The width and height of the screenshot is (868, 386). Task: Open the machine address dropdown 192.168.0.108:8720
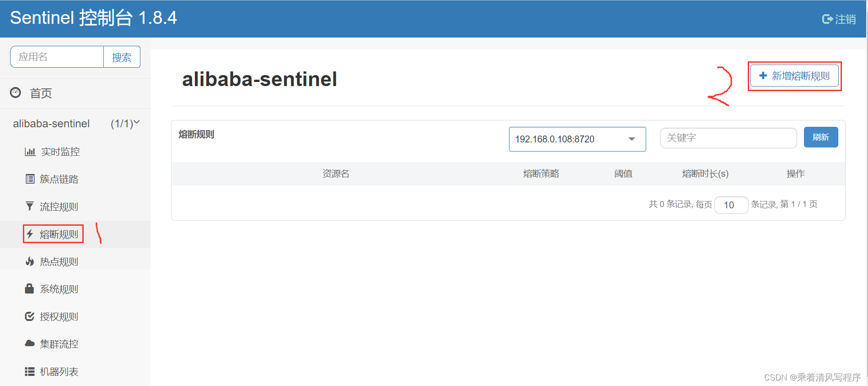[577, 139]
